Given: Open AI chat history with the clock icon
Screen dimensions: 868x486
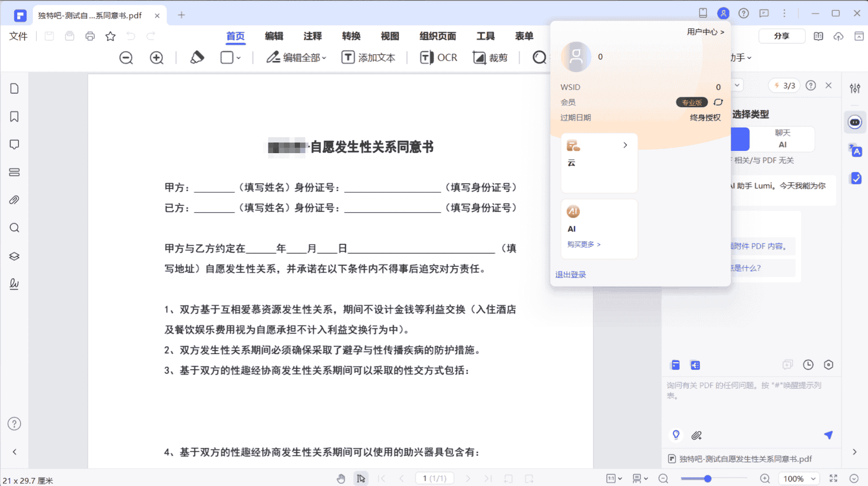Looking at the screenshot, I should pos(808,365).
